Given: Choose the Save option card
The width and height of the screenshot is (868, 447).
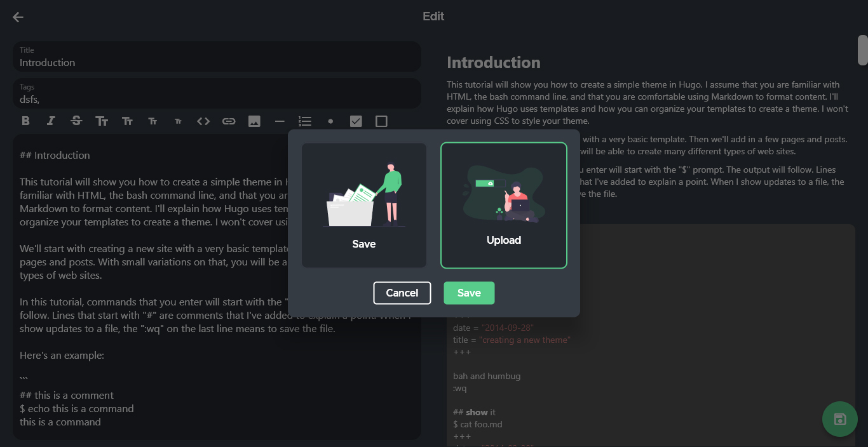Looking at the screenshot, I should tap(364, 205).
